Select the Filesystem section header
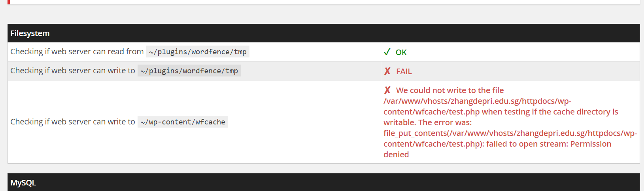Screen dimensions: 644x191 click(x=323, y=33)
